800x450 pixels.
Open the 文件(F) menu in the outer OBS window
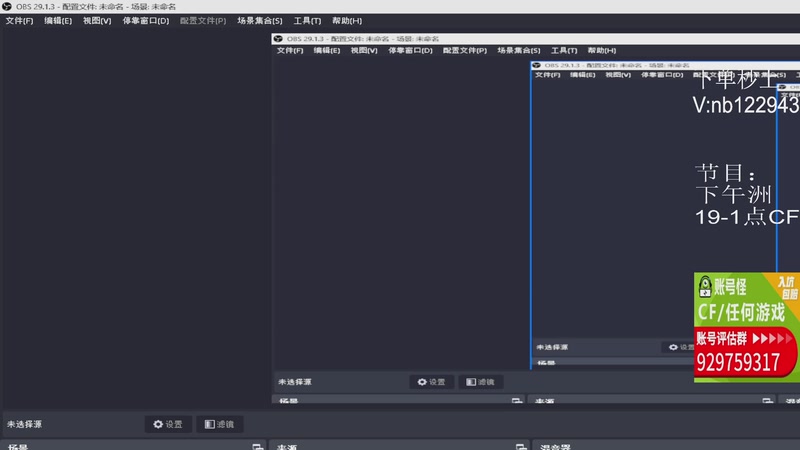click(x=19, y=21)
